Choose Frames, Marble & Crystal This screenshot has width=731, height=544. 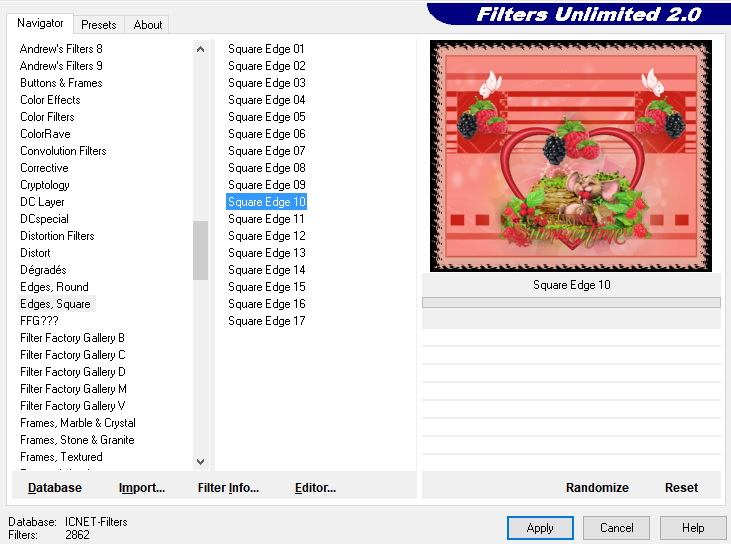click(x=78, y=423)
